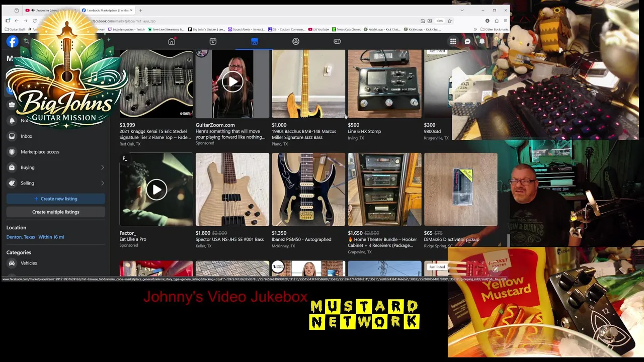Open the Vehicles category link
644x362 pixels.
29,263
